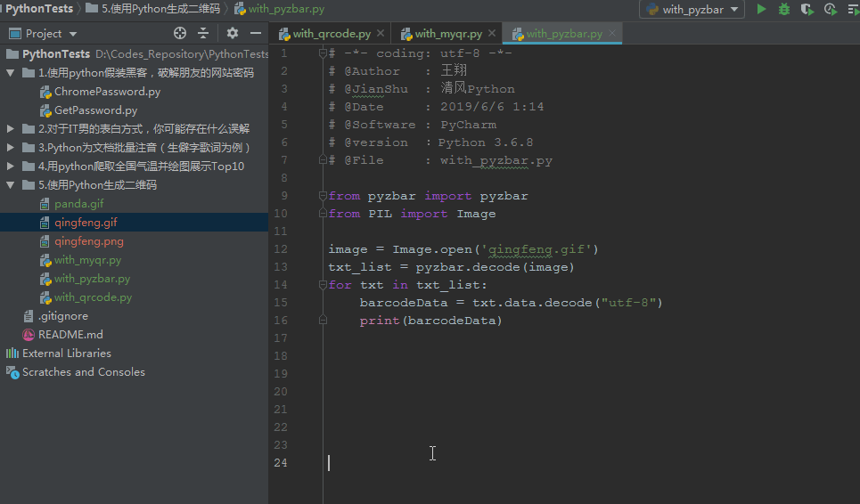
Task: Fold the header comment block at line 1
Action: (323, 53)
